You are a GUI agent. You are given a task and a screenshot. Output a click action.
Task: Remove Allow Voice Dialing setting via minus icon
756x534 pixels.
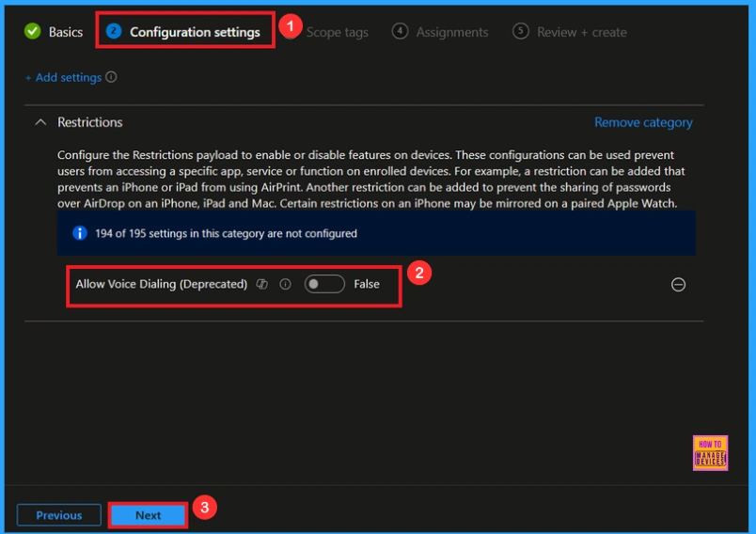point(678,285)
